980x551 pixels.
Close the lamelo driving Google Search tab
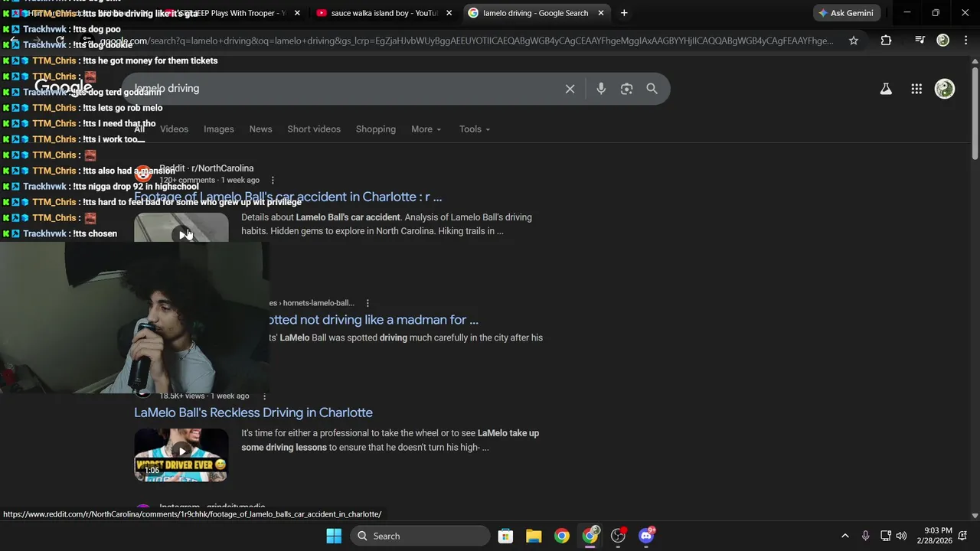tap(600, 13)
